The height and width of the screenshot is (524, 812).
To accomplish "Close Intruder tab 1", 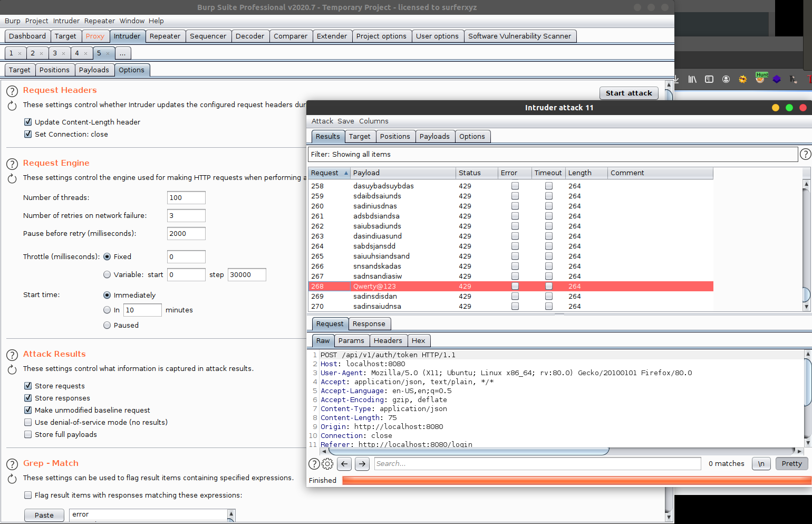I will 20,53.
